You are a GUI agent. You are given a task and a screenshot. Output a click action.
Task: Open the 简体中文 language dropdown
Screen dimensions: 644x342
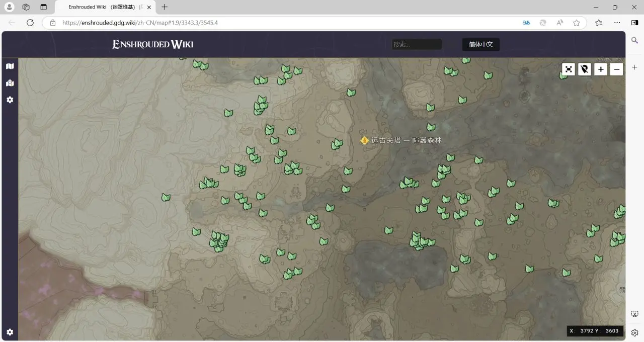tap(480, 45)
